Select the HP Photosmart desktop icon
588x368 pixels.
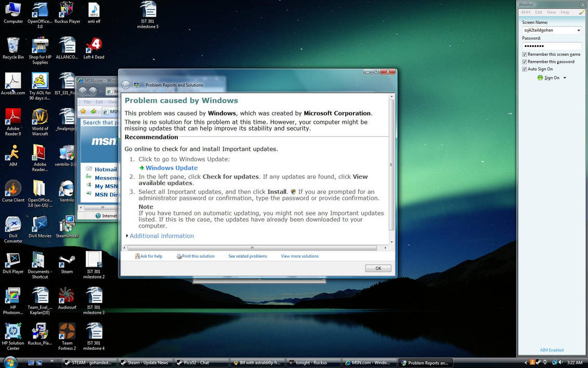pyautogui.click(x=13, y=301)
